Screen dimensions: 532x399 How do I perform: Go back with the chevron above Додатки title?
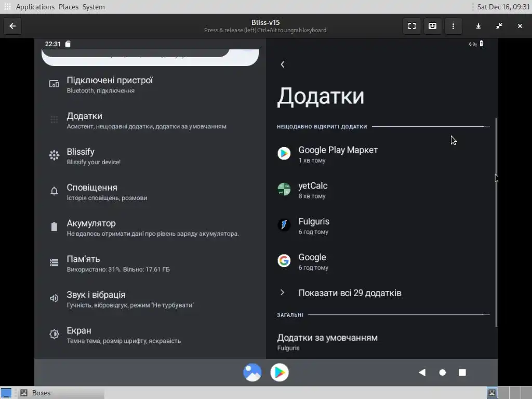(x=283, y=64)
